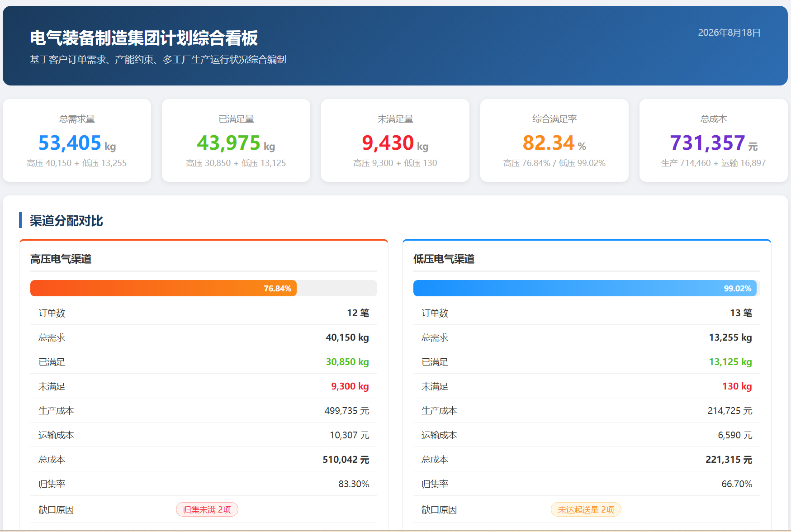Image resolution: width=791 pixels, height=532 pixels.
Task: Click the 高压 9,300 + 低压 130 subtext
Action: (395, 163)
